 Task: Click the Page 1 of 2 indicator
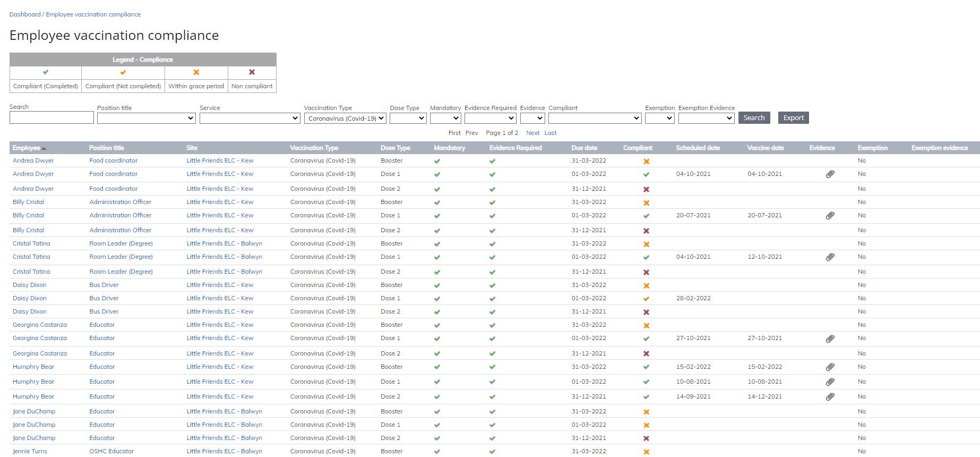point(502,133)
